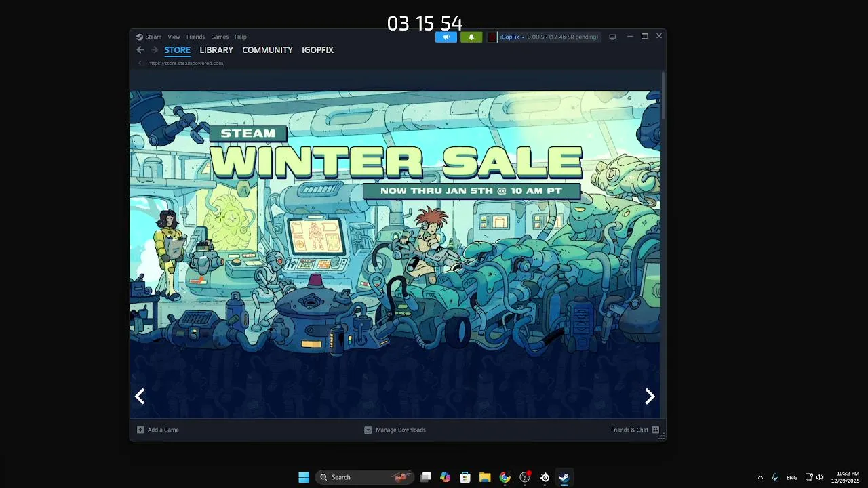Expand the IGopFix account dropdown
The width and height of the screenshot is (868, 488).
pos(512,37)
